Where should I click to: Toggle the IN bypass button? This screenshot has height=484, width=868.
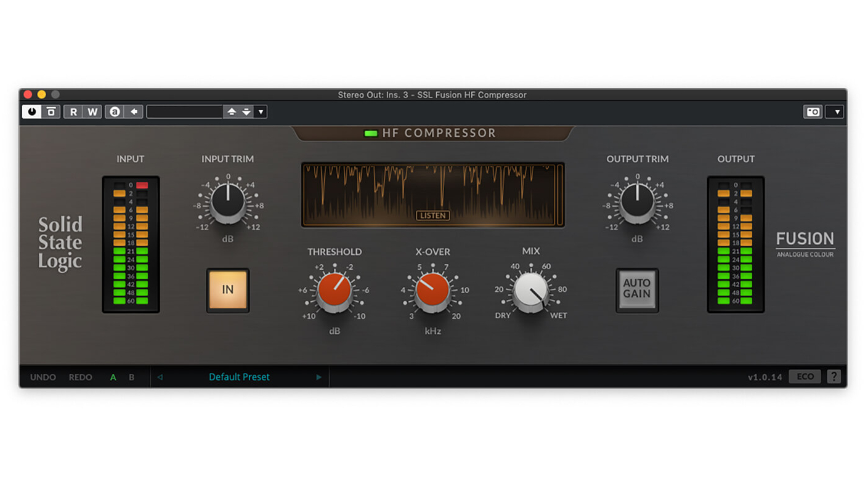[x=228, y=289]
